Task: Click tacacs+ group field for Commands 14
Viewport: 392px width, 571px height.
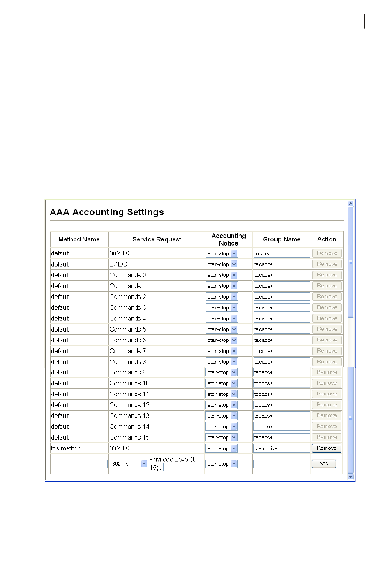Action: coord(281,427)
